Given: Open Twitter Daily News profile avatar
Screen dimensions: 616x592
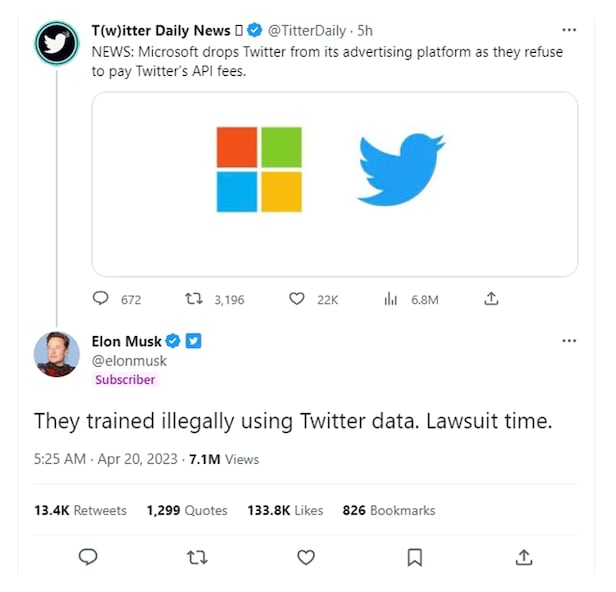Looking at the screenshot, I should (x=56, y=43).
